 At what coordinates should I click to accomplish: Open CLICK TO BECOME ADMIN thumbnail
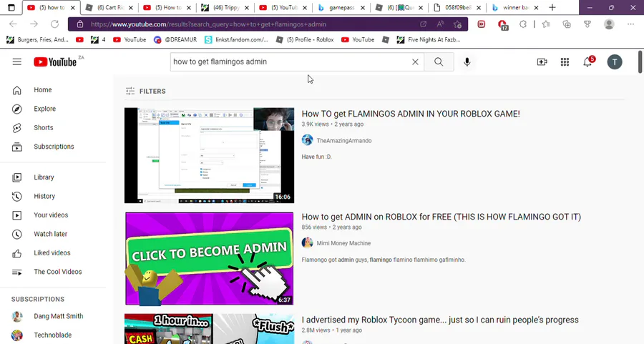210,259
